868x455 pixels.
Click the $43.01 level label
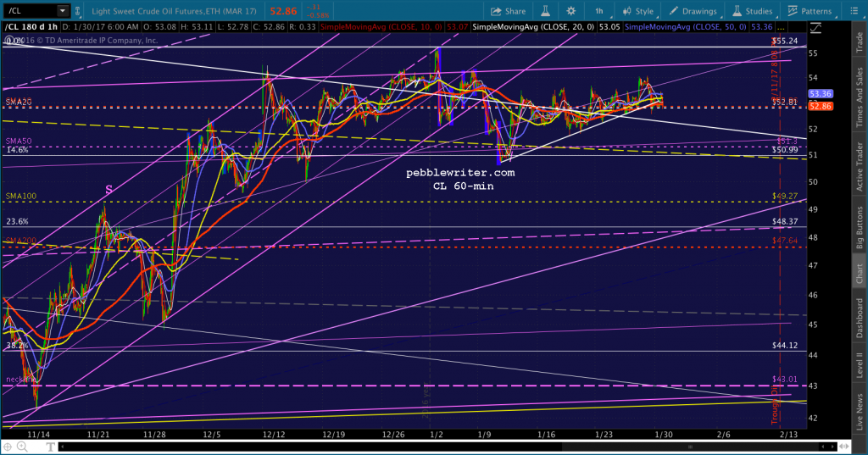tap(785, 380)
